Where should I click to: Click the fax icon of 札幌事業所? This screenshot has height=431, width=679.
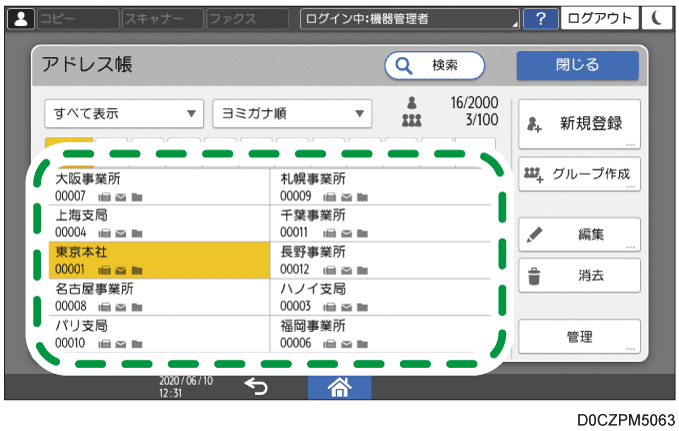(x=330, y=198)
